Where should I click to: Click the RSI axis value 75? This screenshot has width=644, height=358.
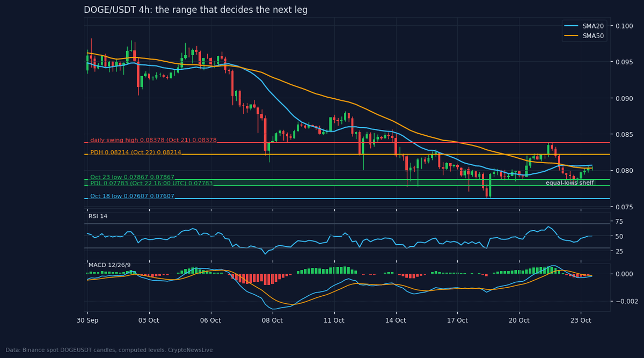point(619,222)
